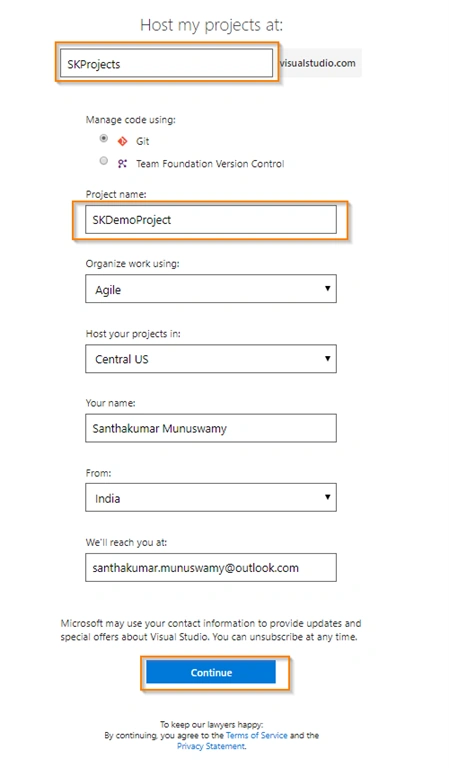This screenshot has width=449, height=768.
Task: Select the Git radio button
Action: tap(104, 139)
